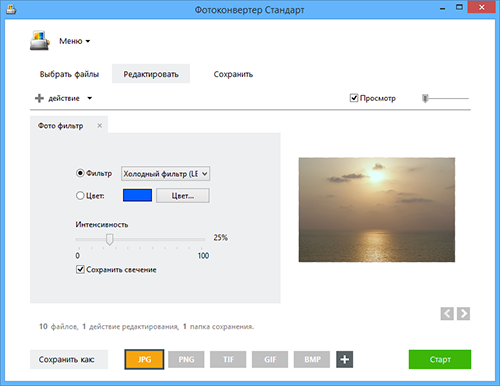This screenshot has width=500, height=386.
Task: Show the next preview image with right arrow
Action: coord(463,314)
